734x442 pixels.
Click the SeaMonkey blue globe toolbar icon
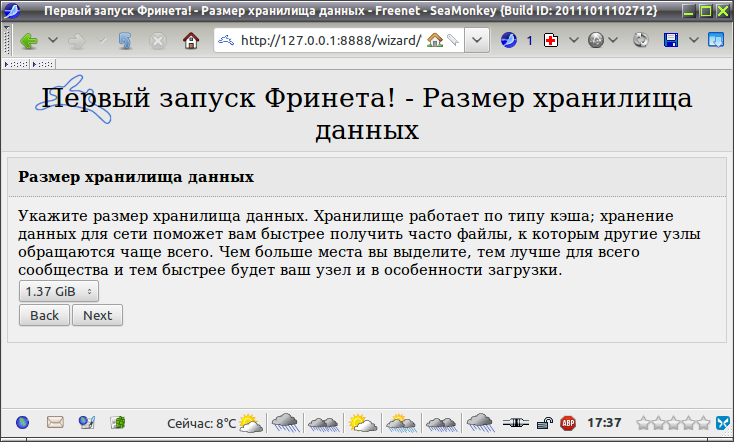[x=508, y=40]
